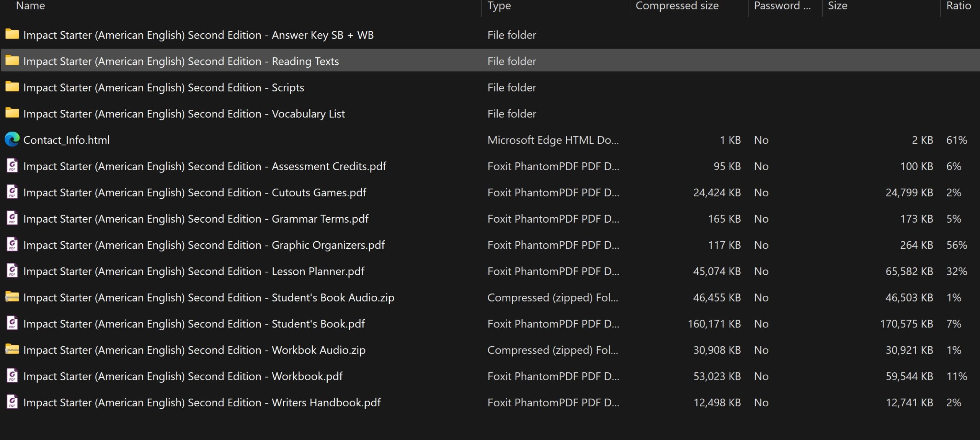980x440 pixels.
Task: Click the PDF icon for Lesson Planner
Action: [x=12, y=271]
